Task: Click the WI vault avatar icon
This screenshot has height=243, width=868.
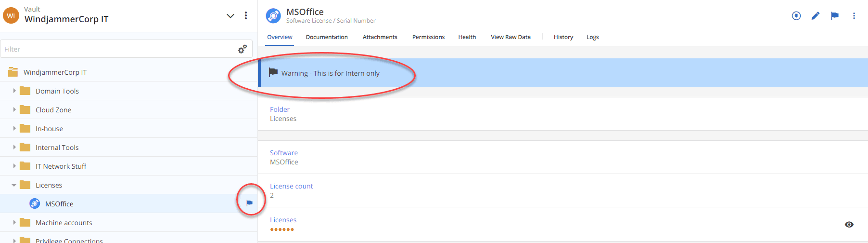Action: [x=11, y=16]
